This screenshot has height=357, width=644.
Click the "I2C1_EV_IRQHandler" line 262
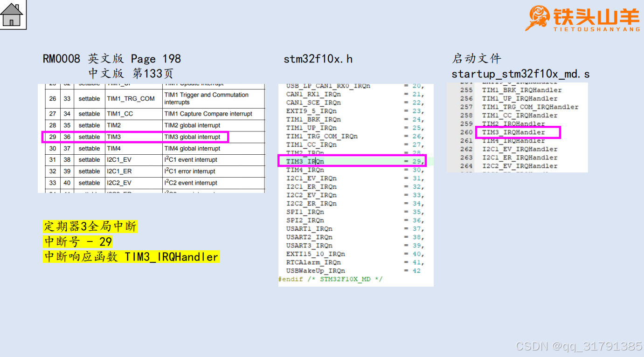519,149
